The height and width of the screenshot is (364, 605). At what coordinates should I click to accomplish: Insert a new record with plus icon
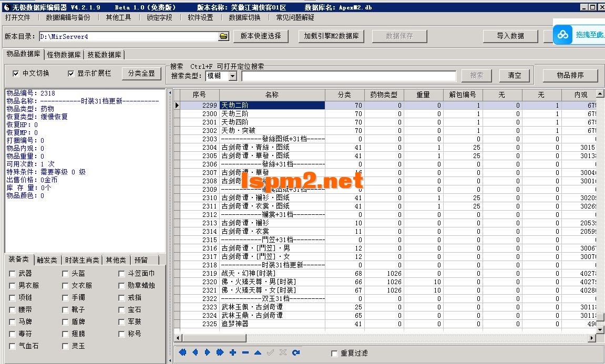(x=232, y=353)
